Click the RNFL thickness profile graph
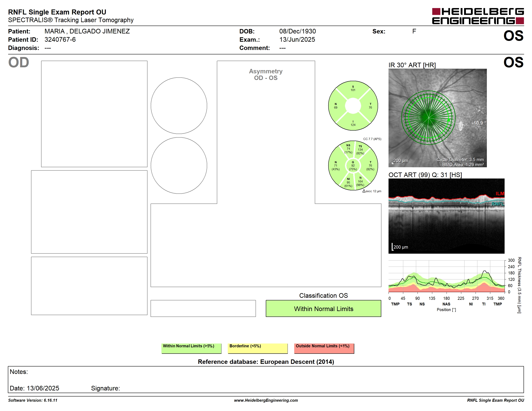This screenshot has height=411, width=532. (447, 276)
